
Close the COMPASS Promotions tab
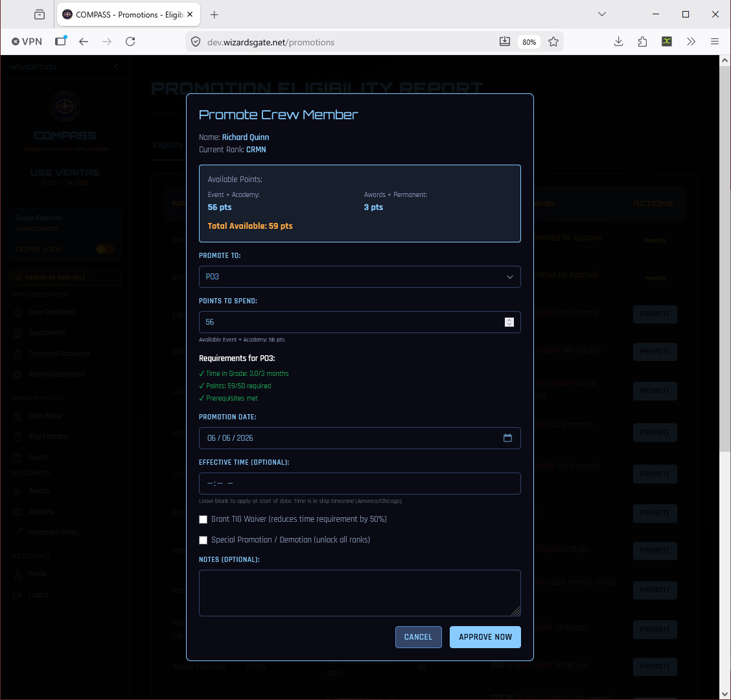point(190,14)
